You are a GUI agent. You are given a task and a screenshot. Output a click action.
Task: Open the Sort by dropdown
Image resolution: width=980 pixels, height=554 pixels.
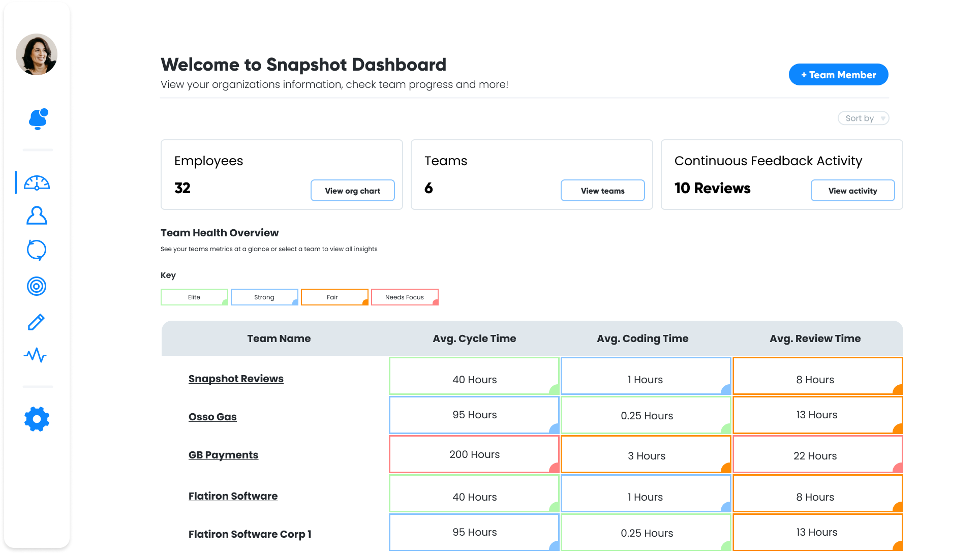[863, 118]
